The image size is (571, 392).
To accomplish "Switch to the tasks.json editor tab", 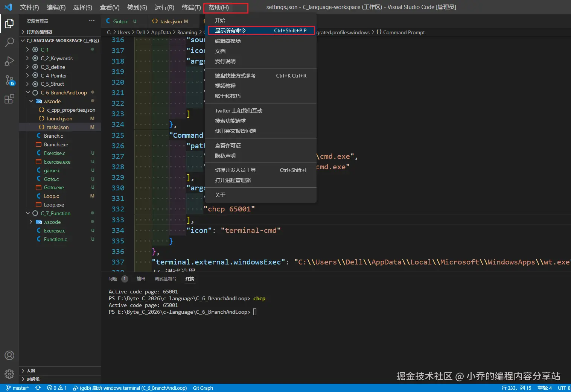I will (170, 21).
